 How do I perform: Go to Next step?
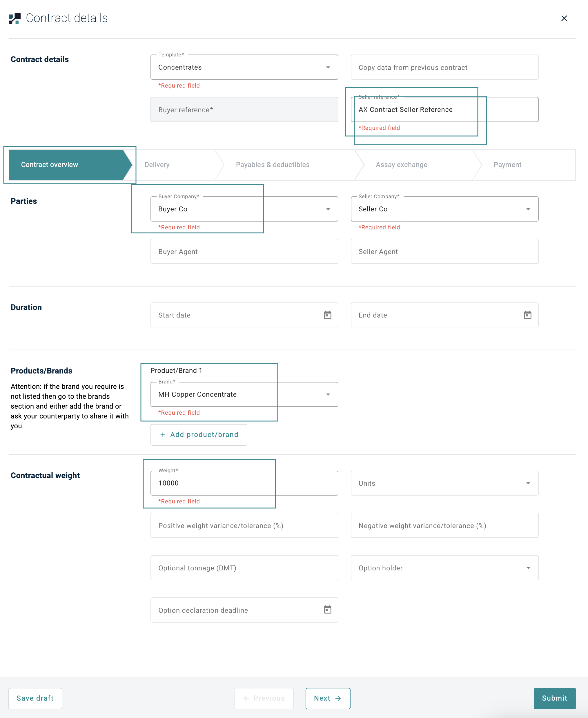coord(328,698)
